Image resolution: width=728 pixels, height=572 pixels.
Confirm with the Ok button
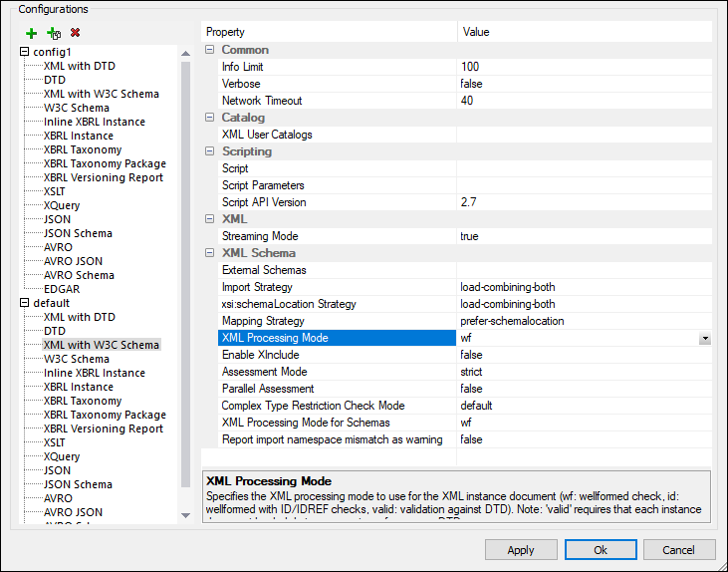(600, 550)
